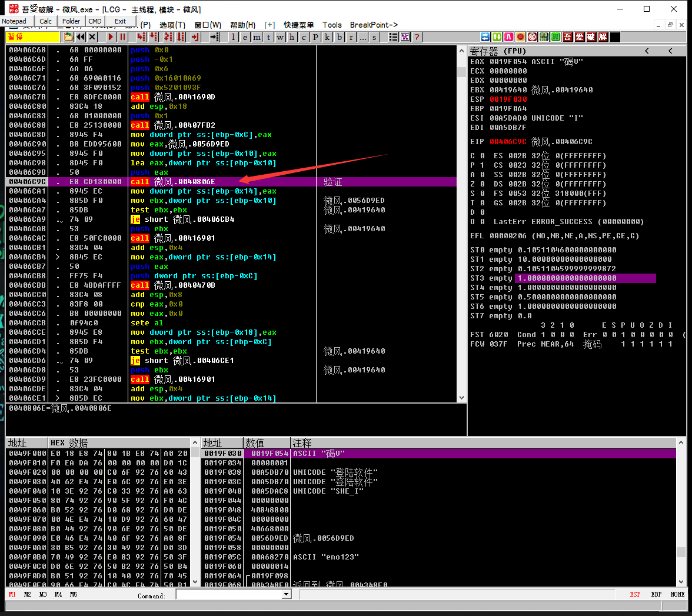Viewport: 692px width, 616px height.
Task: Open the 帮助(H) menu
Action: pyautogui.click(x=242, y=25)
